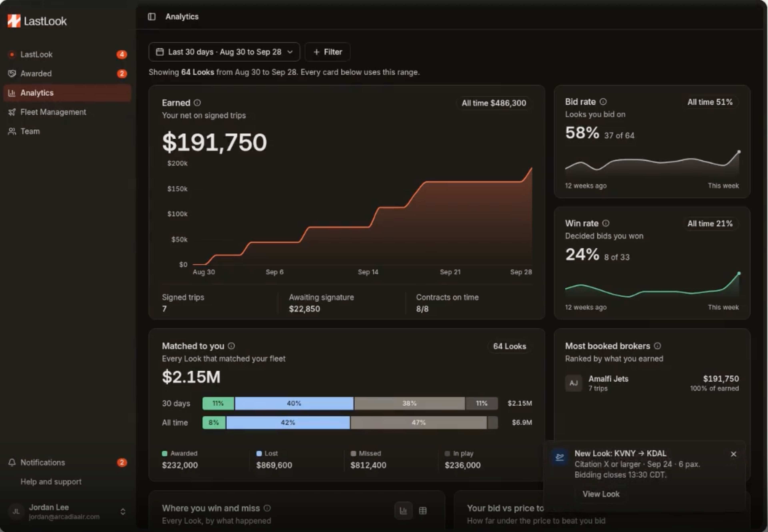Click the 64 Looks badge
Viewport: 768px width, 532px height.
(x=509, y=346)
